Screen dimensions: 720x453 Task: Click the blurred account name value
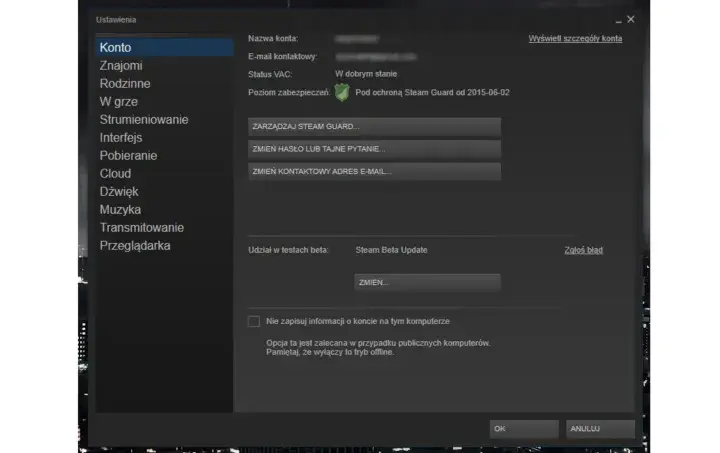[357, 39]
